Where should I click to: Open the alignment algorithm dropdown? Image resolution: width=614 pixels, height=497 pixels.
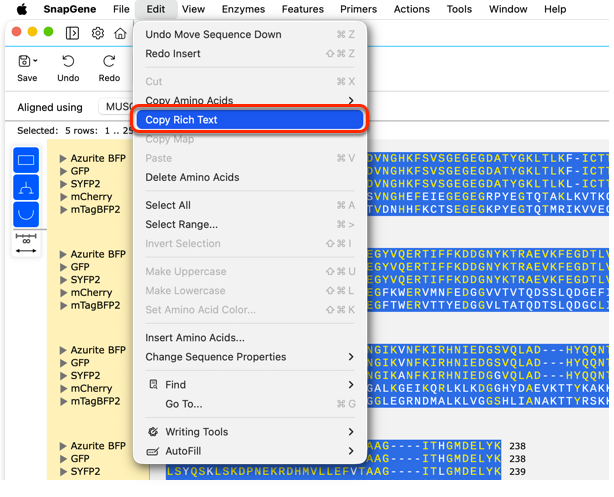pos(116,107)
